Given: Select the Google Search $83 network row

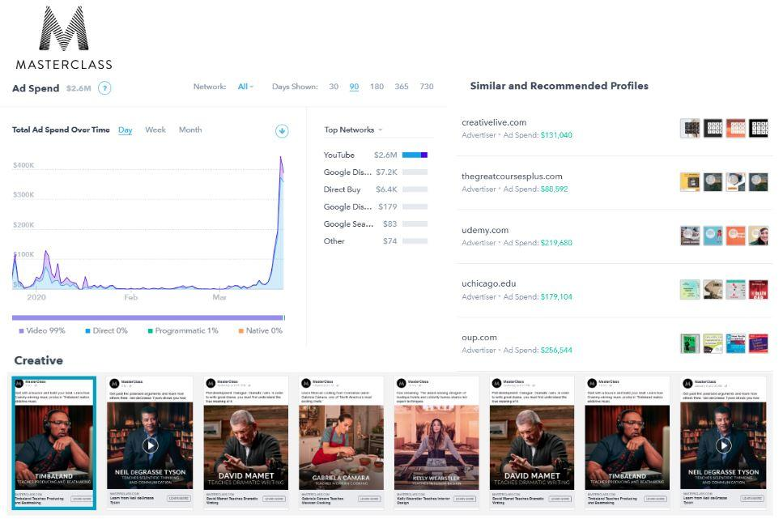Looking at the screenshot, I should point(376,223).
